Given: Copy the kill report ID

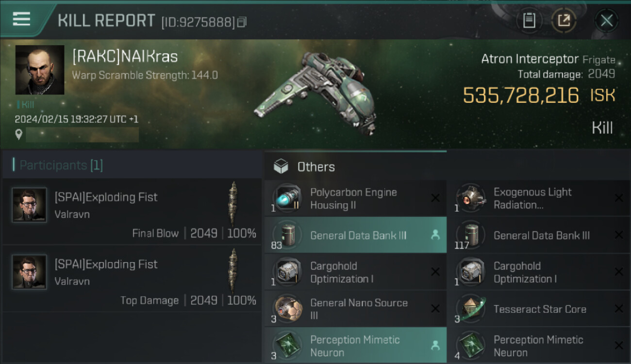Looking at the screenshot, I should point(242,22).
